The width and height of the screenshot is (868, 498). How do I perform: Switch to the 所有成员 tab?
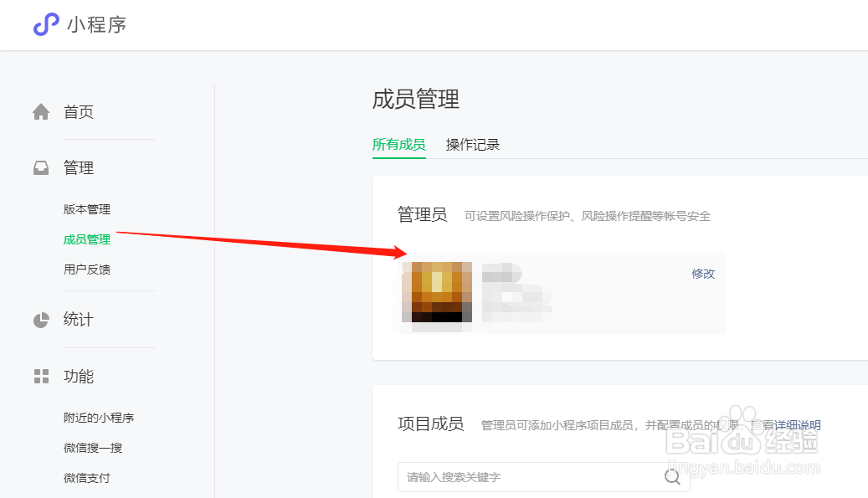click(x=398, y=144)
